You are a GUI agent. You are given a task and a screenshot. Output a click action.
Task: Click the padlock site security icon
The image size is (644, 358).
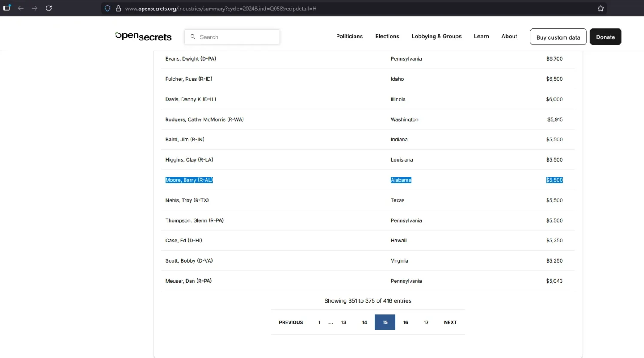pos(118,8)
